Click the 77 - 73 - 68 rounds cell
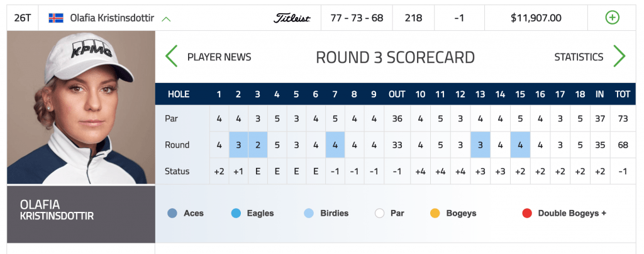Screen dimensions: 644x254 coord(357,18)
